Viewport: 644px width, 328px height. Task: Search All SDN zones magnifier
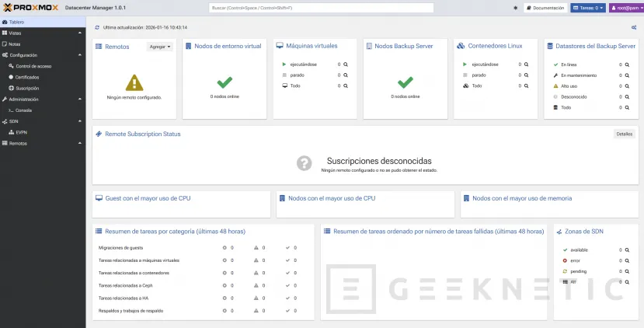pos(627,282)
